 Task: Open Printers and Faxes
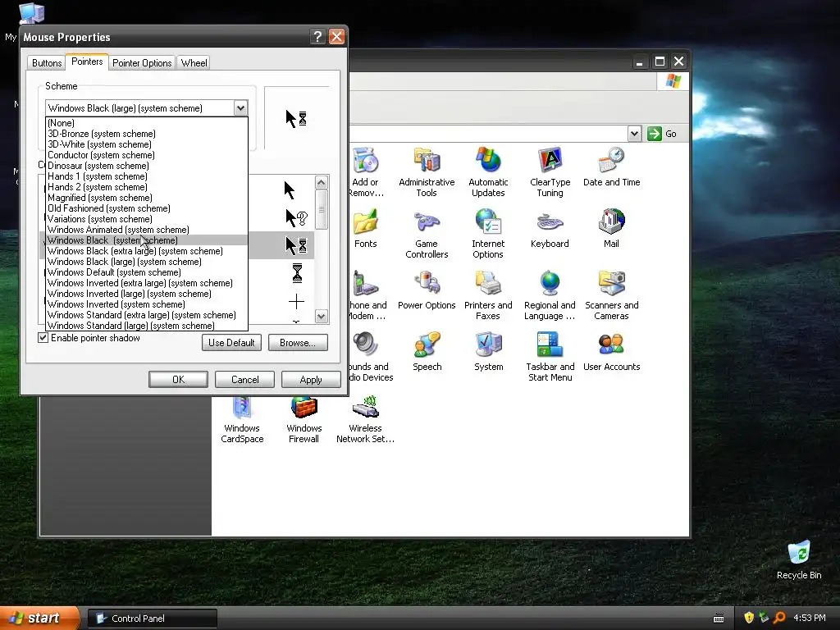[488, 295]
